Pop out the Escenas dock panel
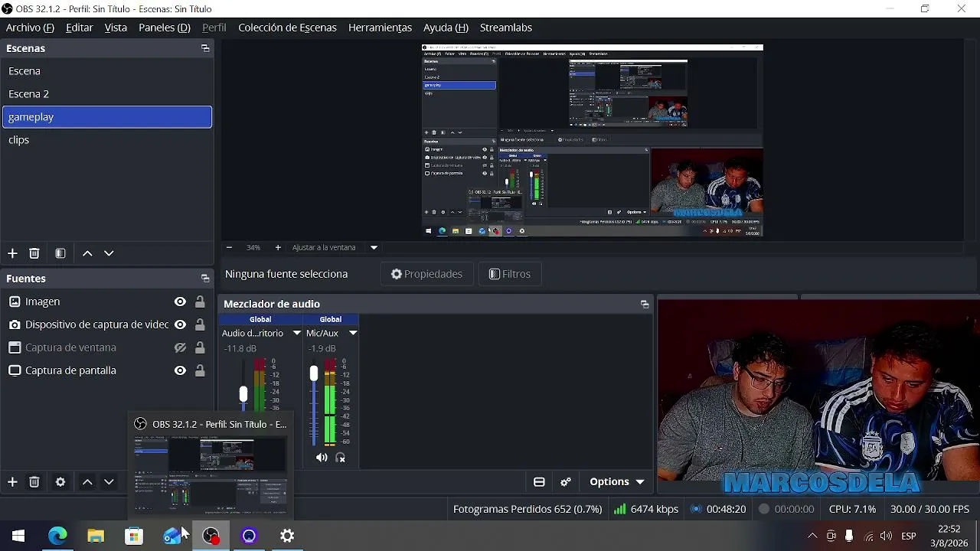This screenshot has width=980, height=551. click(205, 48)
